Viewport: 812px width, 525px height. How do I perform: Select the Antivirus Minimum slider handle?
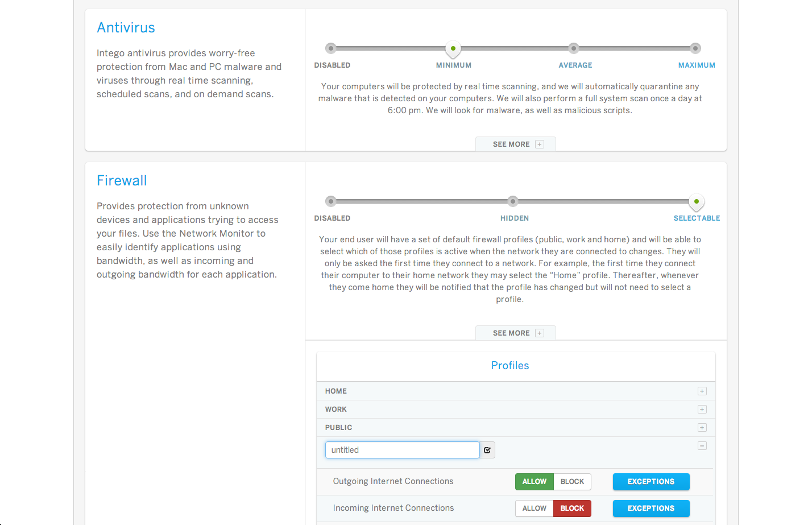coord(453,49)
